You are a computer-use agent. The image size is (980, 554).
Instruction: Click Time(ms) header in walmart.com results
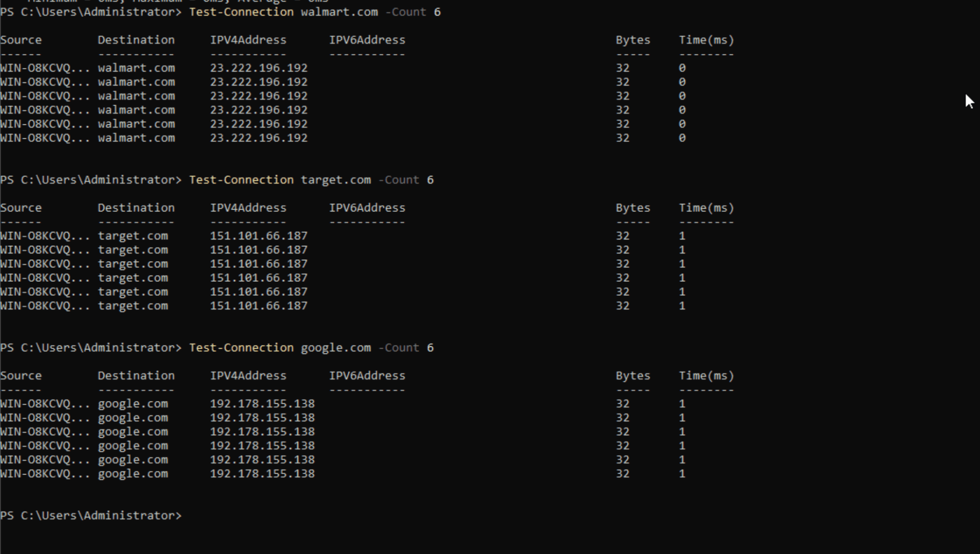[x=706, y=40]
